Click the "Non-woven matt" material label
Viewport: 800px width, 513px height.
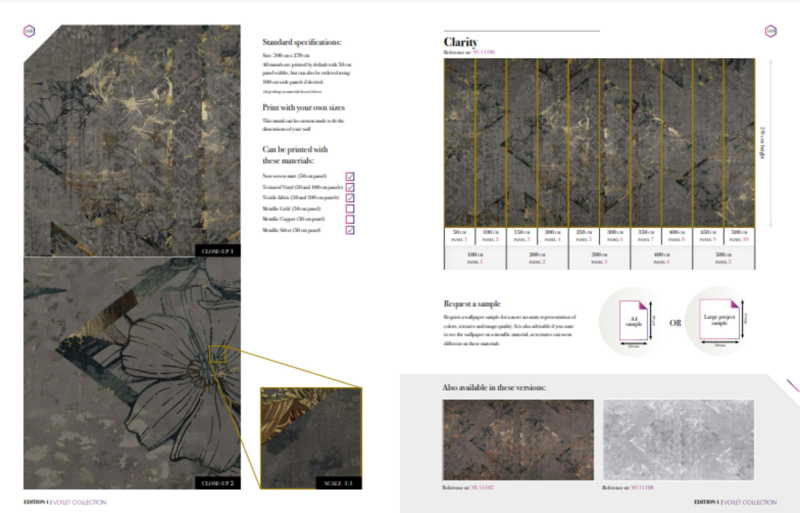point(294,176)
